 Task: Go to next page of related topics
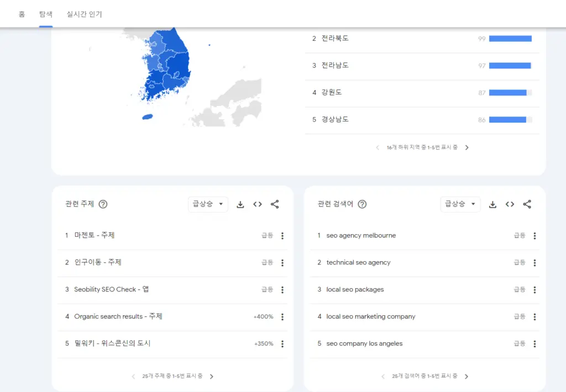[212, 377]
